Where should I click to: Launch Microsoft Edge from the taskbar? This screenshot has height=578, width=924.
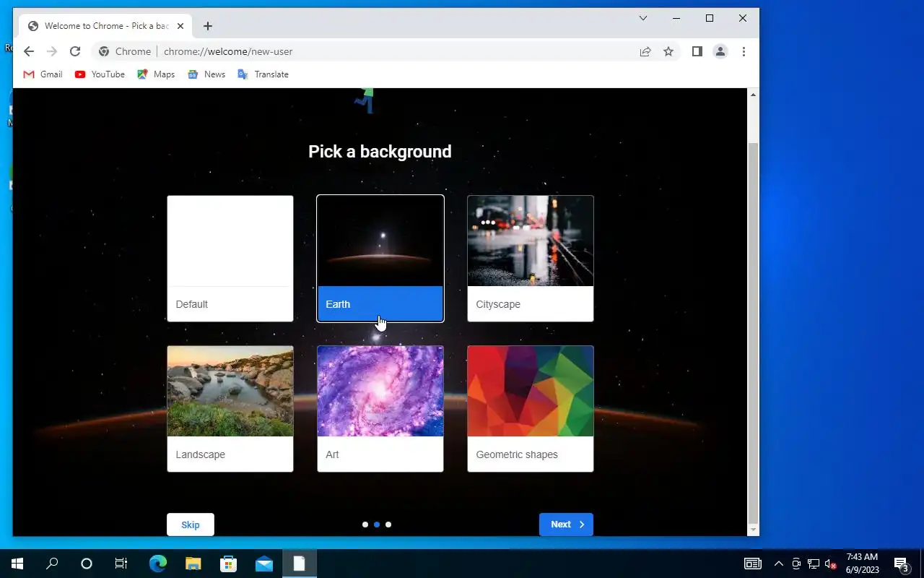157,564
